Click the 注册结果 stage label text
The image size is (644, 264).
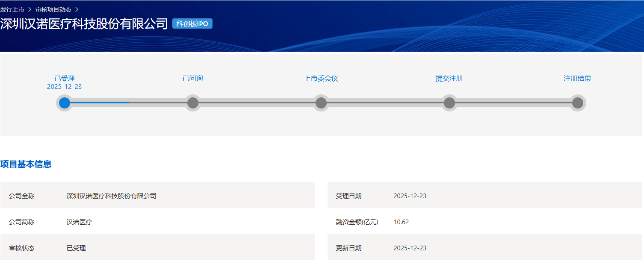[578, 79]
